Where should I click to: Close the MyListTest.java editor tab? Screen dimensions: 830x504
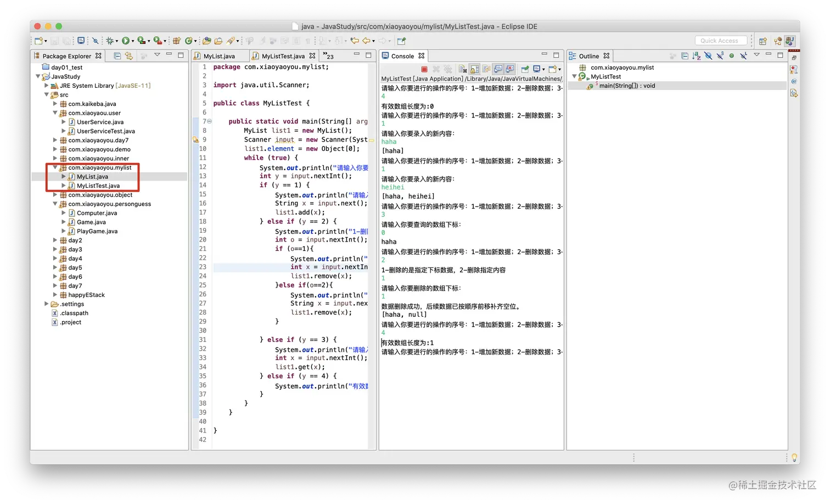[312, 56]
